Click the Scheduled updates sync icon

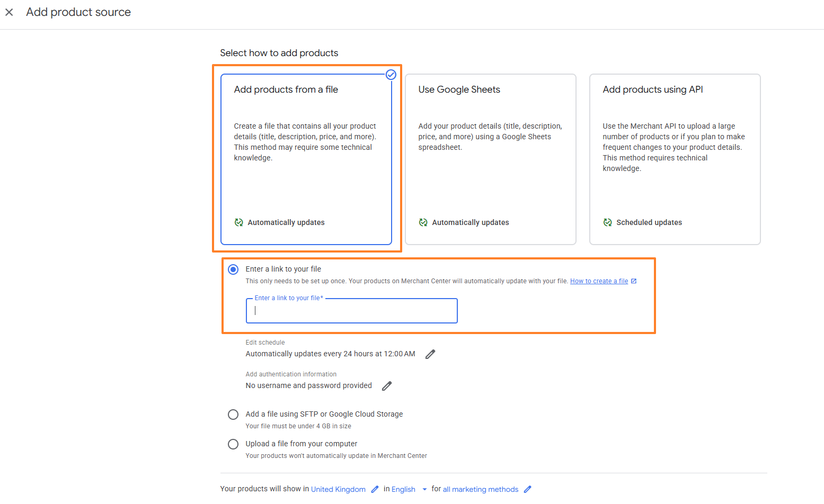[x=608, y=222]
